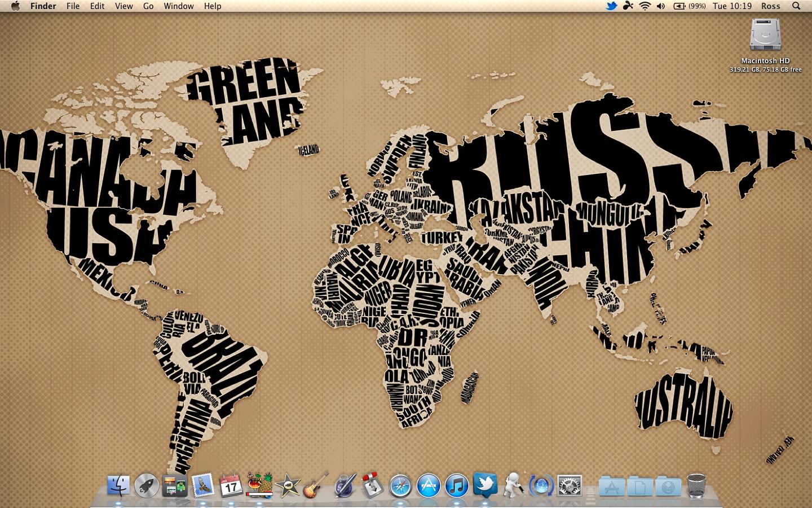Open the View menu
The width and height of the screenshot is (812, 508).
coord(124,6)
